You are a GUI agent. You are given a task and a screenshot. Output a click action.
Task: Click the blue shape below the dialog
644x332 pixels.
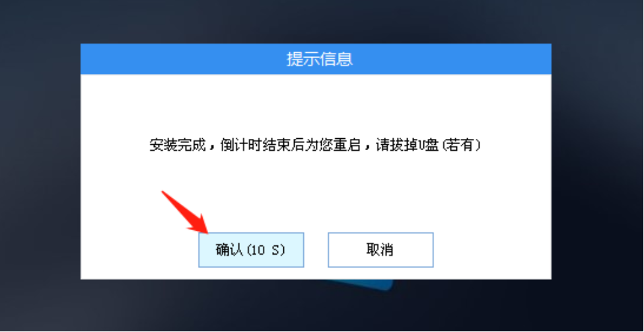pos(361,284)
